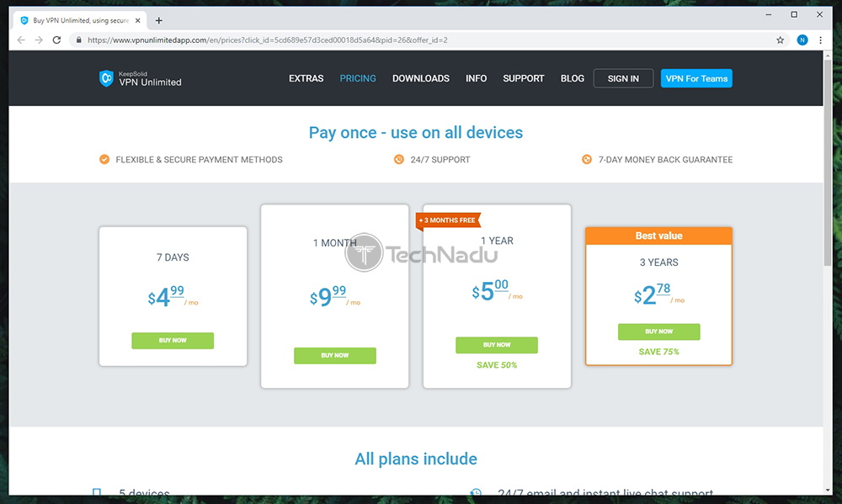This screenshot has width=842, height=504.
Task: Click the money back guarantee icon
Action: pos(587,159)
